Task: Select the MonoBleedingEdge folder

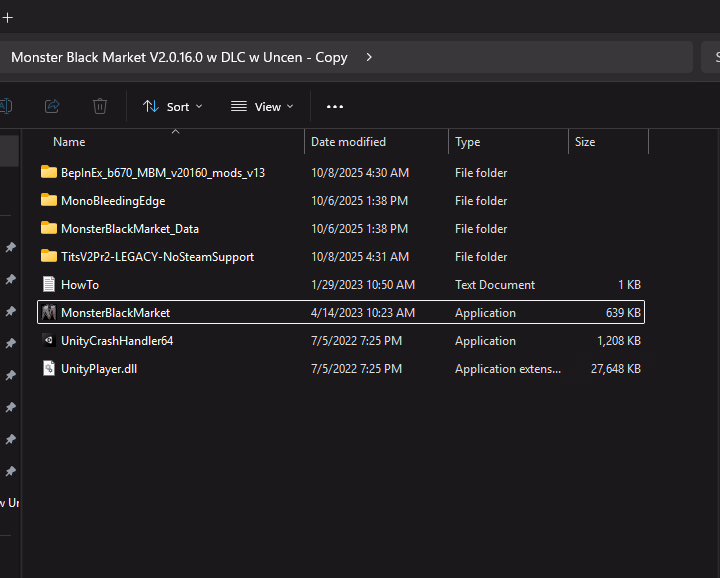Action: pos(112,201)
